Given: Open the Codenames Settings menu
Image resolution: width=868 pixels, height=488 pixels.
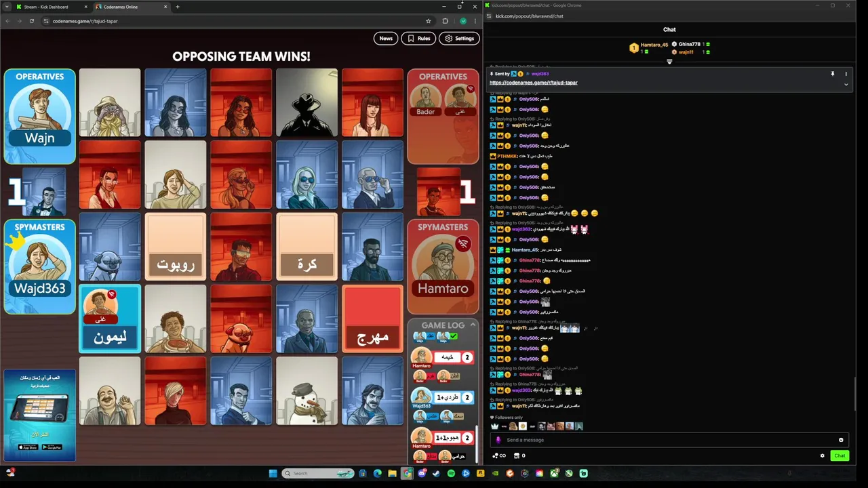Looking at the screenshot, I should point(459,39).
